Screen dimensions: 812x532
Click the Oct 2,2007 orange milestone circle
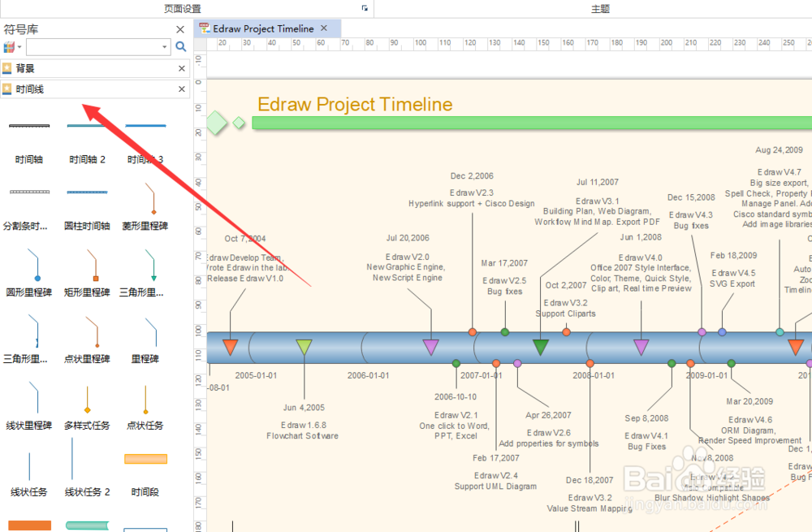click(567, 332)
